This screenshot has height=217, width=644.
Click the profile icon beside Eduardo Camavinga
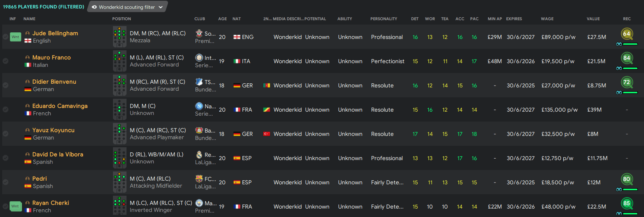click(28, 106)
